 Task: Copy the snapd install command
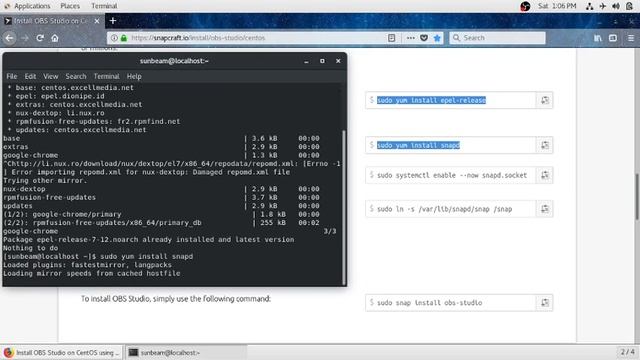[x=544, y=145]
